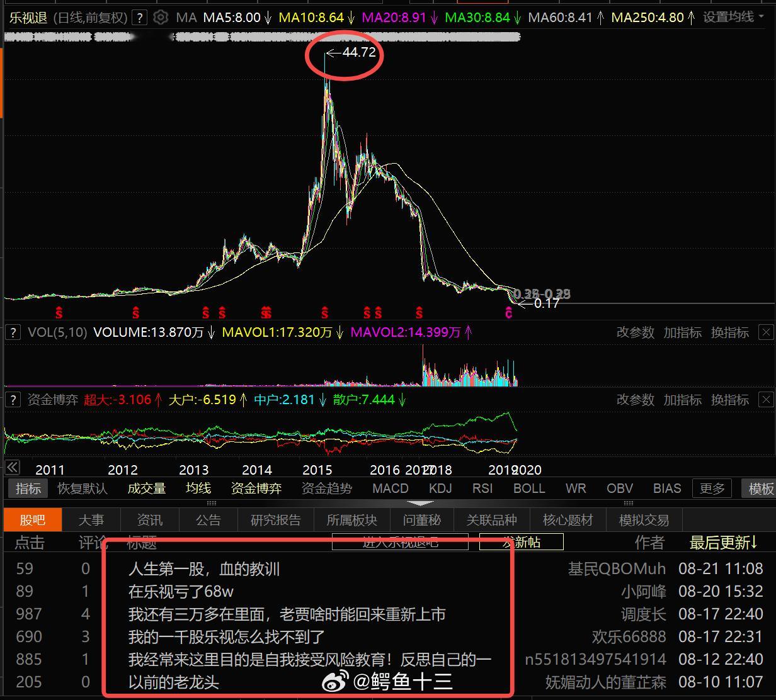The height and width of the screenshot is (700, 776).
Task: Close the 资金博弈 indicator panel
Action: point(765,399)
